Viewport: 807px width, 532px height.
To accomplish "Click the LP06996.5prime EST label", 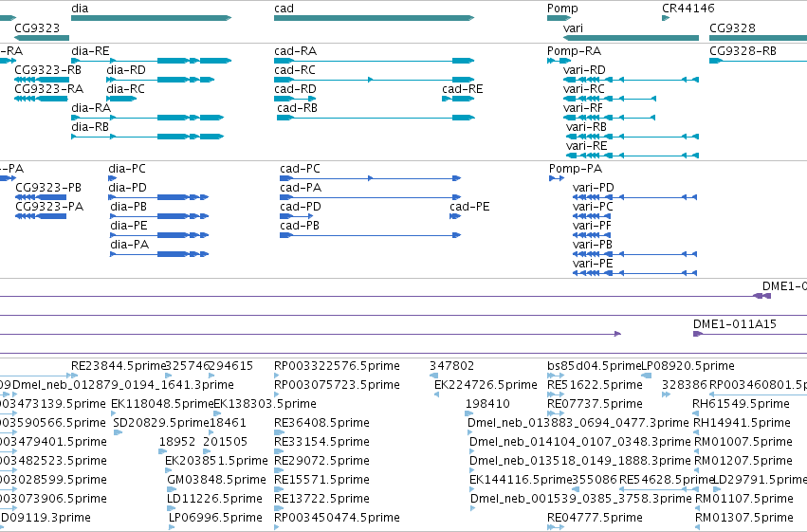I will (215, 518).
